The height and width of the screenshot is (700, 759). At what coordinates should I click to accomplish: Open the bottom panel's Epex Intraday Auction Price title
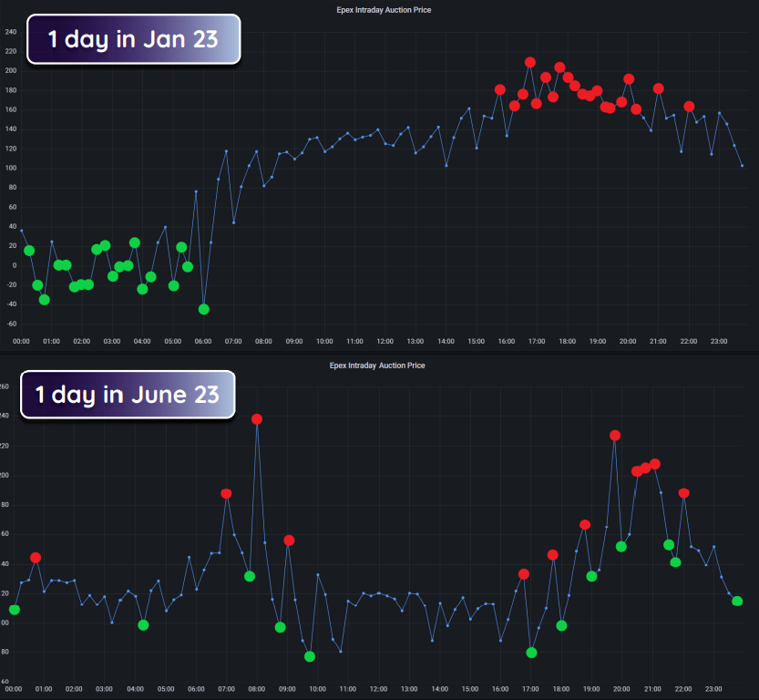[377, 365]
